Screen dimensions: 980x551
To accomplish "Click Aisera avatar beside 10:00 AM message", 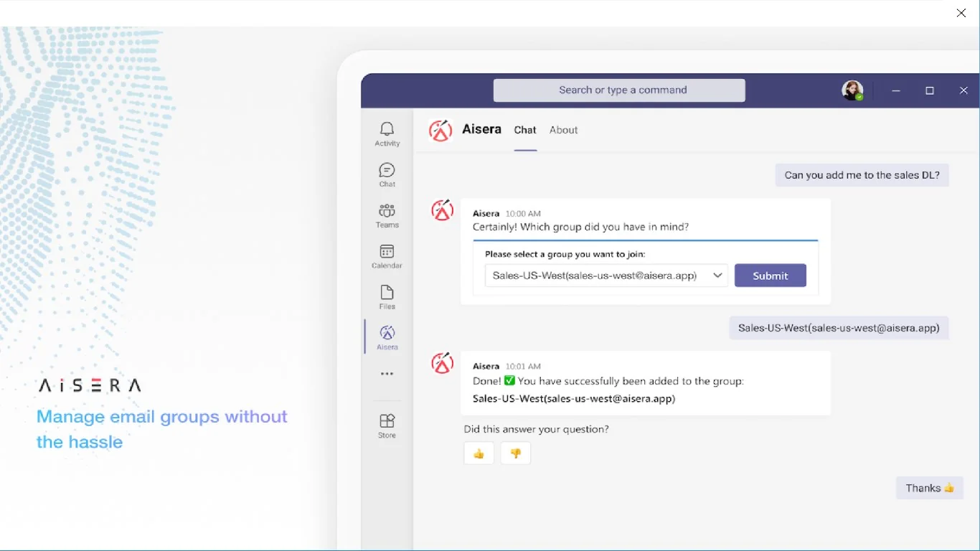I will point(442,210).
